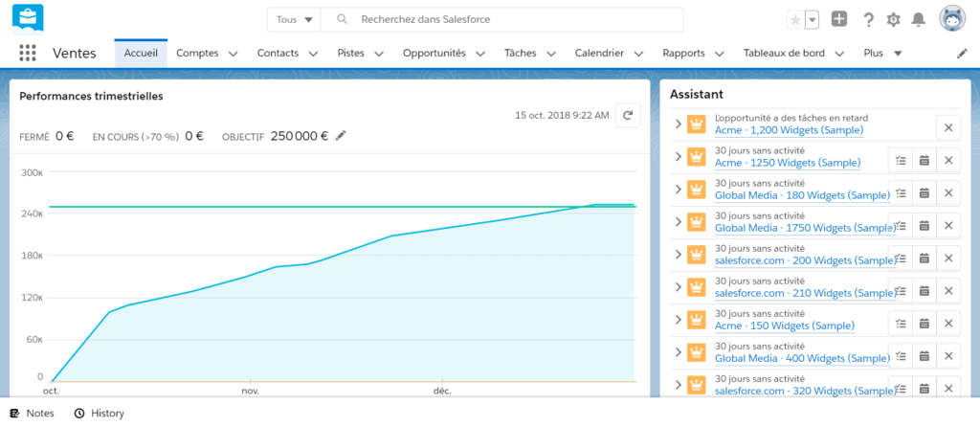Dismiss Global Media - 1750 Widgets item
The height and width of the screenshot is (427, 980).
[948, 225]
